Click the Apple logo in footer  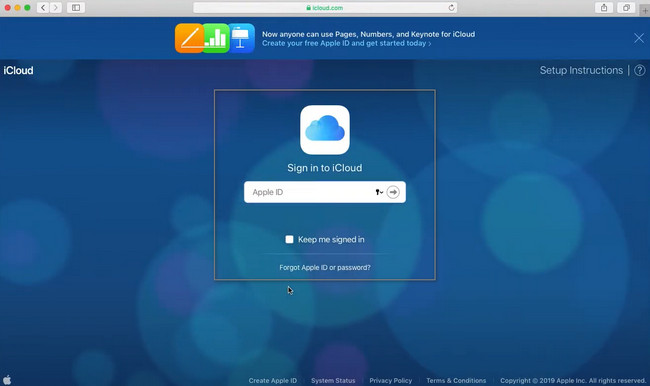tap(7, 380)
